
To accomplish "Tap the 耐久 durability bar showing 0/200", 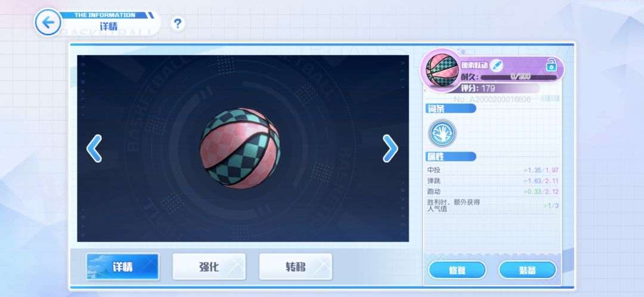I will 519,77.
